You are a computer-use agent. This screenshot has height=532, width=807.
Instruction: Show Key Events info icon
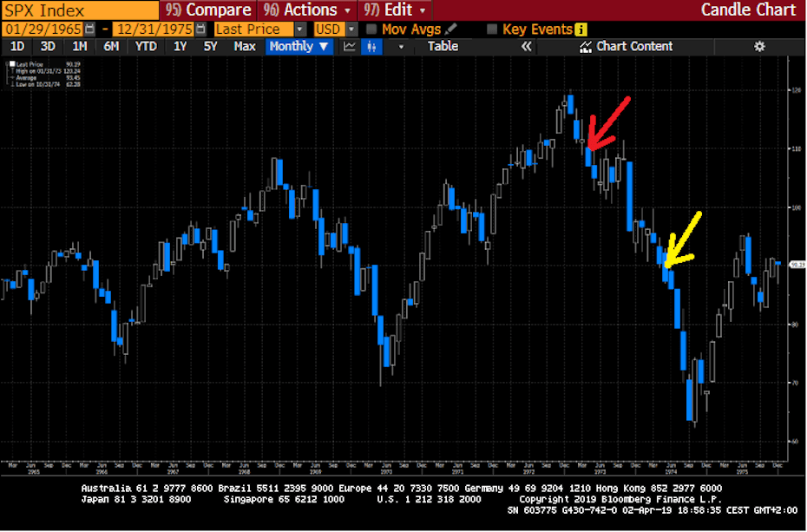click(x=581, y=30)
